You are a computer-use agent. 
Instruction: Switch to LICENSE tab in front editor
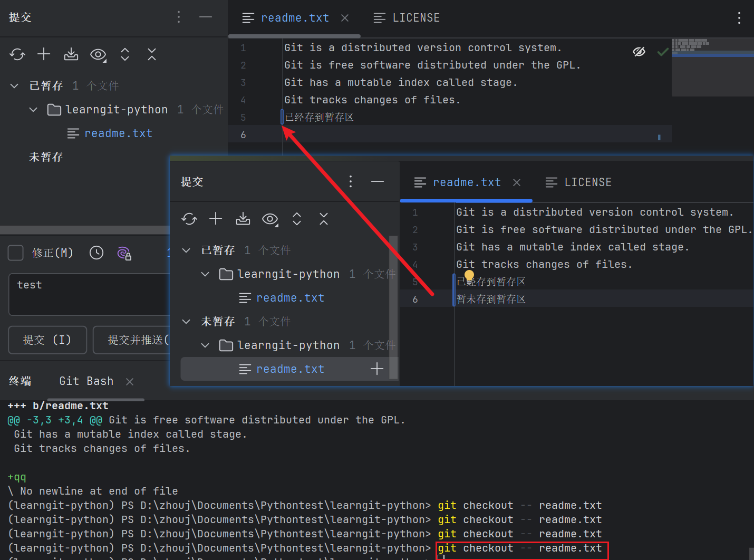(x=578, y=182)
